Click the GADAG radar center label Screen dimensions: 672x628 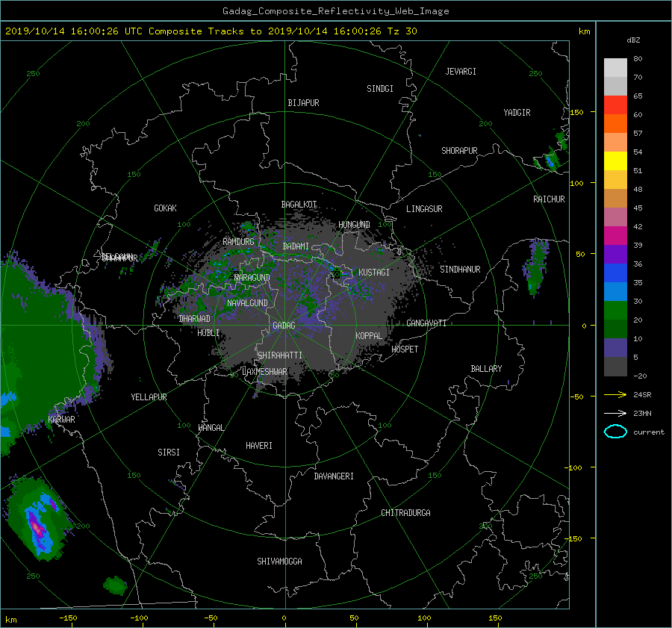[x=284, y=326]
